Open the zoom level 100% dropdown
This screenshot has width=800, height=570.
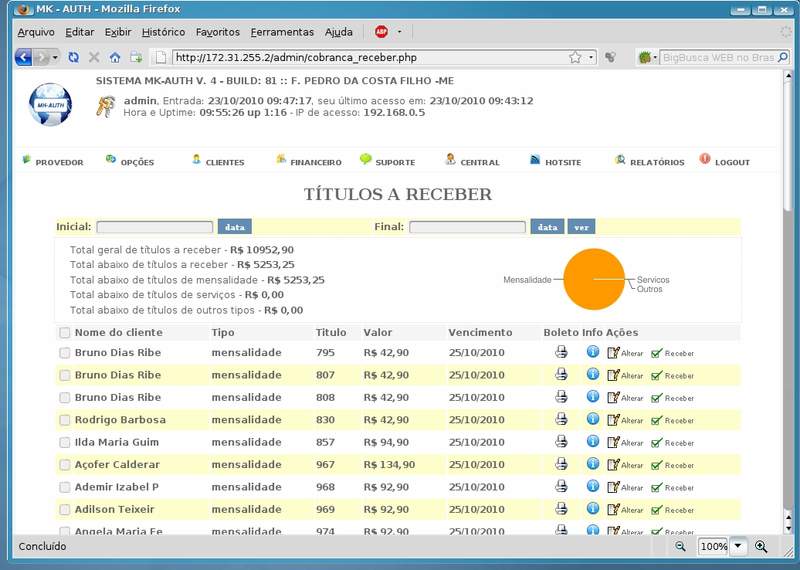738,547
